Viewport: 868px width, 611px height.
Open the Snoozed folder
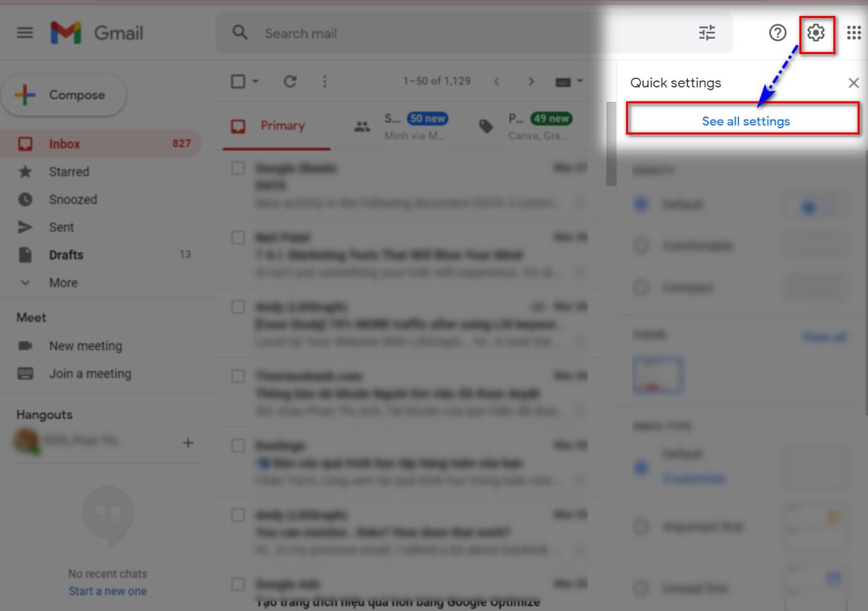(x=101, y=200)
